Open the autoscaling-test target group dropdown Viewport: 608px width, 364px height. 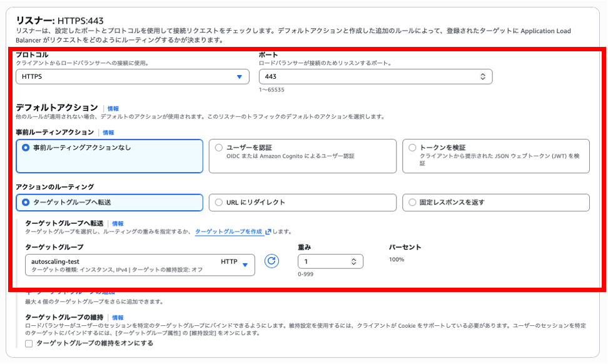(x=140, y=265)
